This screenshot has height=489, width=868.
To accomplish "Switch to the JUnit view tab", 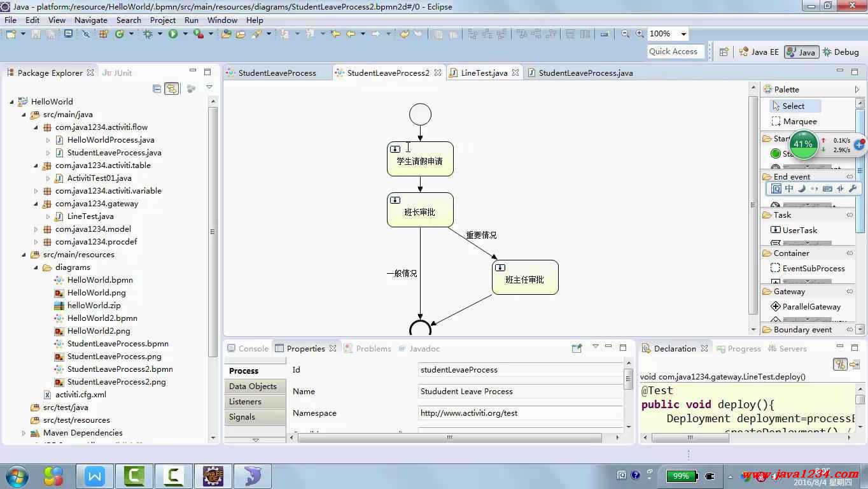I will pyautogui.click(x=117, y=73).
